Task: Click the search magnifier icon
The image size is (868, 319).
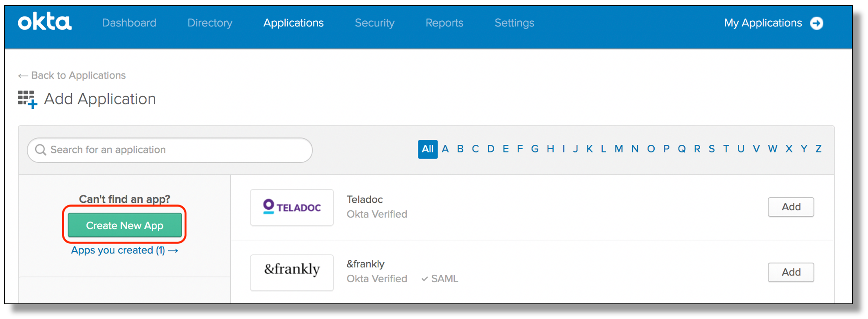Action: point(41,150)
